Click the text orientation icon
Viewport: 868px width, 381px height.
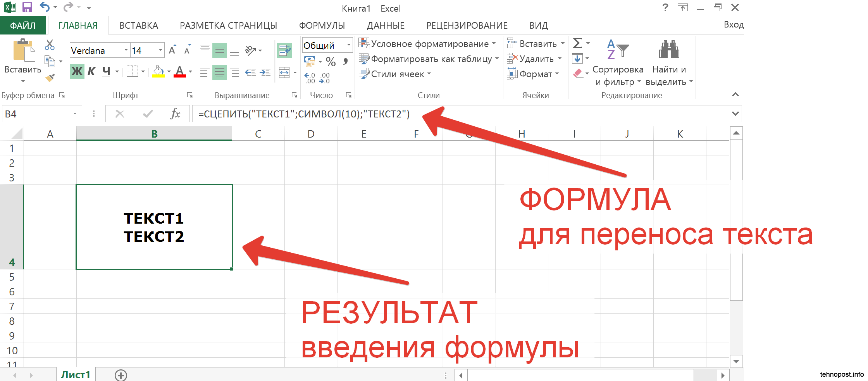coord(251,50)
